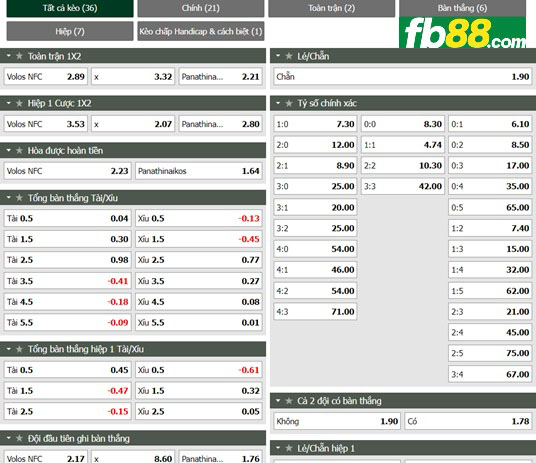Pick correct score 1:1 at 4.74
The width and height of the screenshot is (536, 463).
(x=403, y=145)
